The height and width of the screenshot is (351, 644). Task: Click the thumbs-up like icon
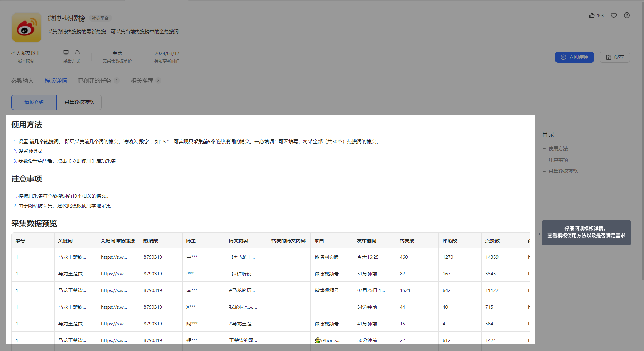(x=592, y=15)
